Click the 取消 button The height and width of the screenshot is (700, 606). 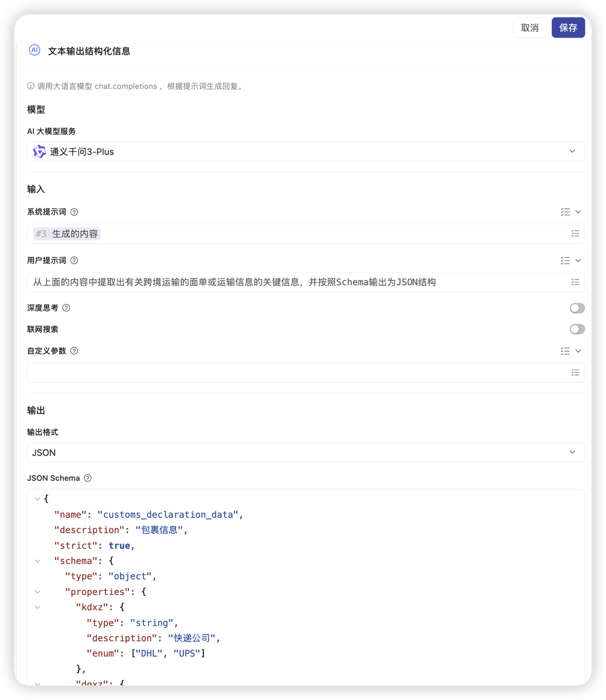pyautogui.click(x=529, y=28)
